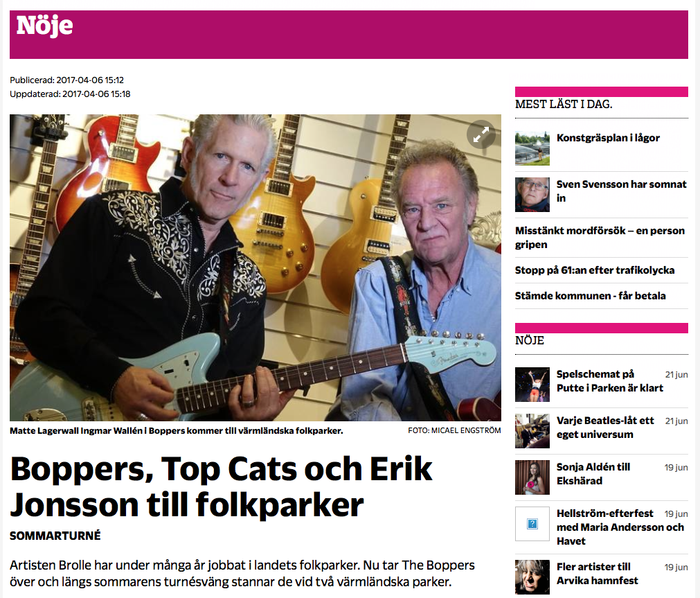Open the Beatles article thumbnail
700x598 pixels.
click(532, 431)
